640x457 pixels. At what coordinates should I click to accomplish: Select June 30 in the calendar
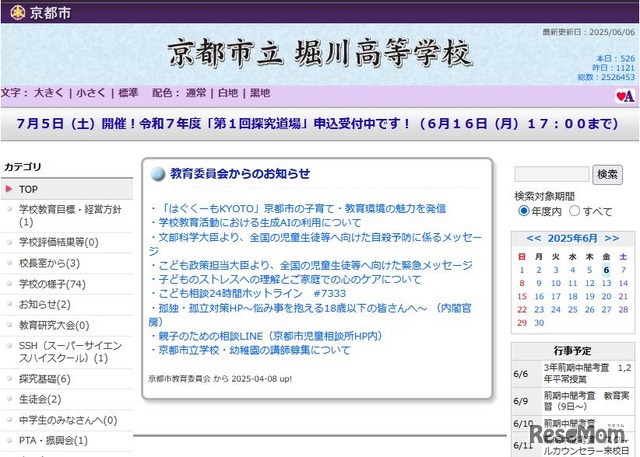(539, 323)
